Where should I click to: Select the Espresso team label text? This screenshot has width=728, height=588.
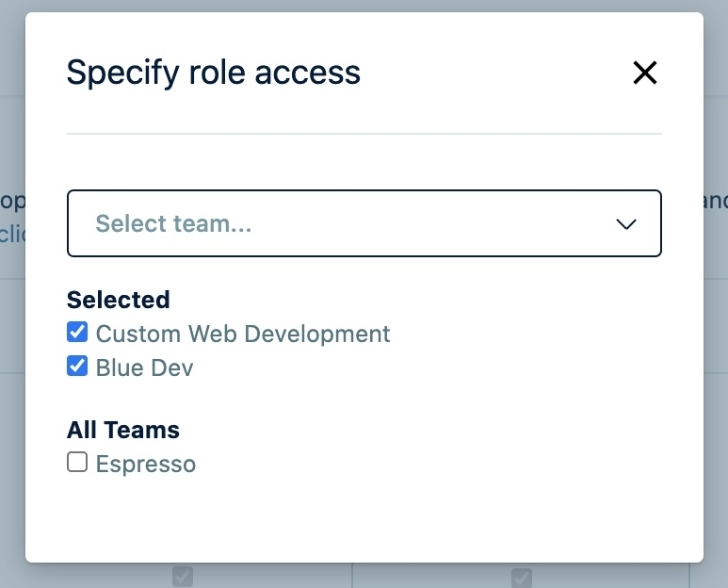click(x=146, y=464)
